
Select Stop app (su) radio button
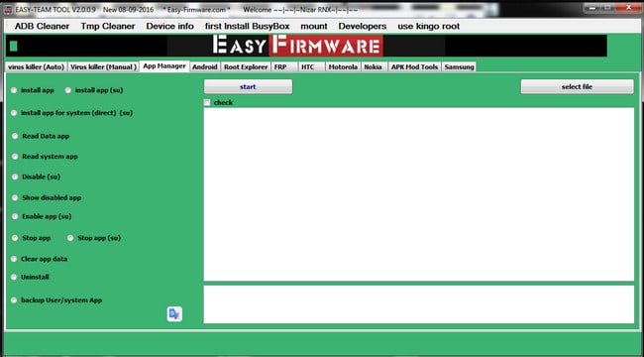point(70,238)
